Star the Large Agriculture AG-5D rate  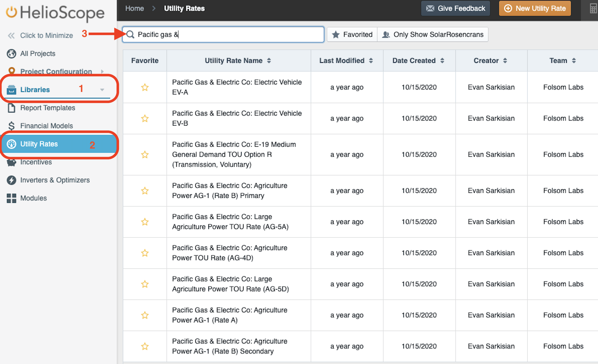click(145, 284)
